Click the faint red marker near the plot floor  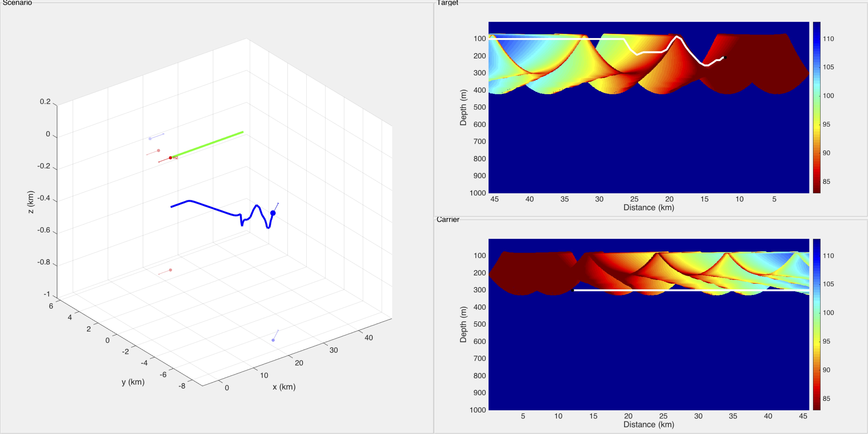coord(171,270)
